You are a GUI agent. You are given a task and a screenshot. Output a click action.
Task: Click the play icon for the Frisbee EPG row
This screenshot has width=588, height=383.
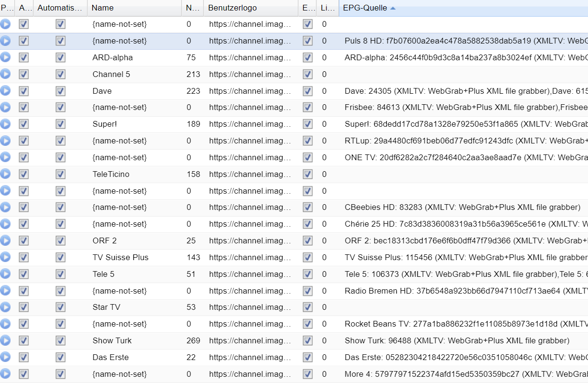[x=5, y=108]
